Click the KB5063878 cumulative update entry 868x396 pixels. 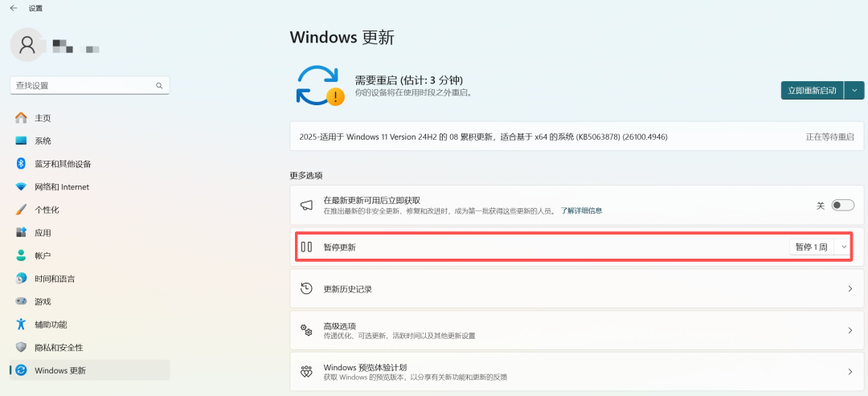coord(576,137)
